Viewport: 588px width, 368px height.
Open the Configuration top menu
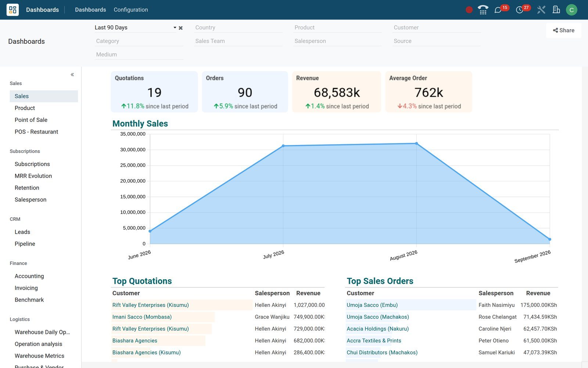(x=131, y=10)
